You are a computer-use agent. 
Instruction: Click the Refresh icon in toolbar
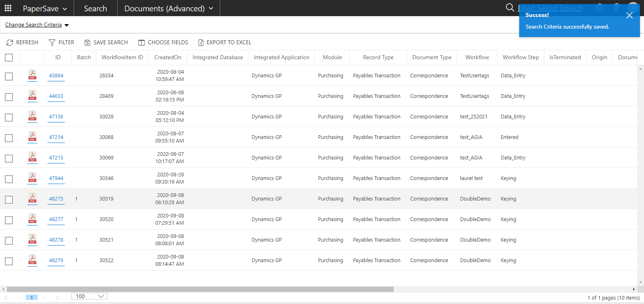point(10,43)
